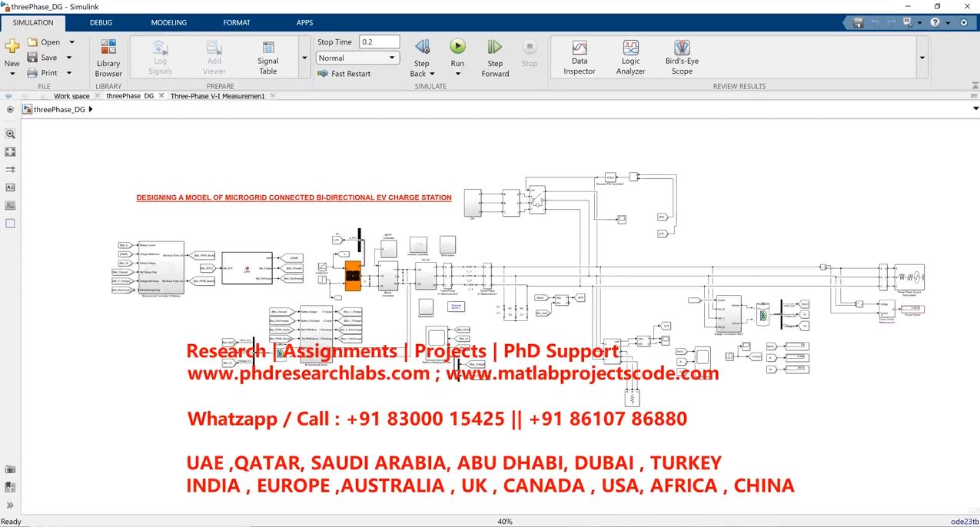
Task: Open the Logic Analyzer
Action: click(630, 58)
